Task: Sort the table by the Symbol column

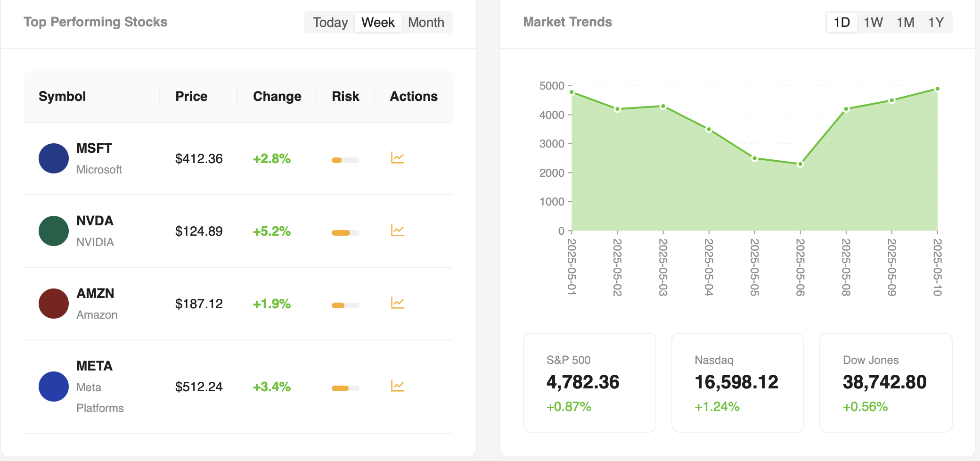Action: coord(62,96)
